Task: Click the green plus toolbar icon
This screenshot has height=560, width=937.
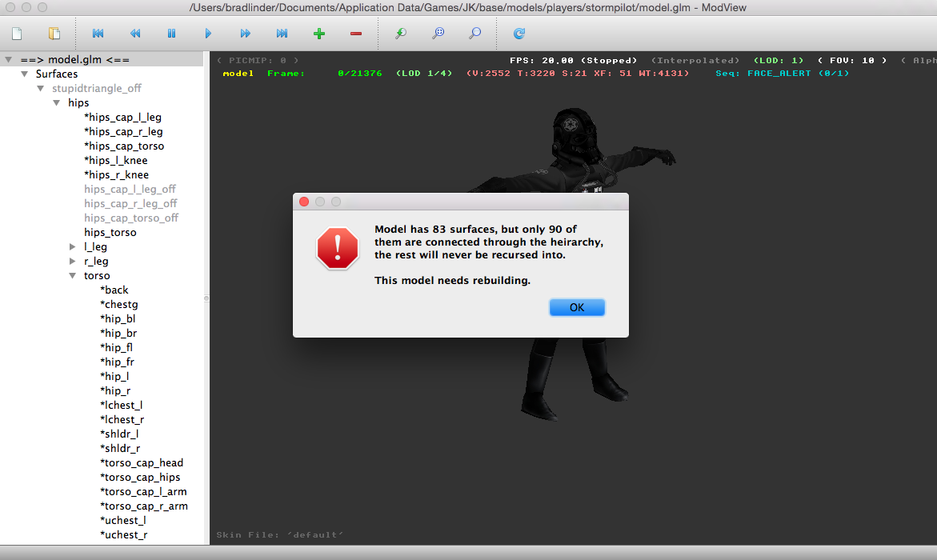Action: click(x=319, y=34)
